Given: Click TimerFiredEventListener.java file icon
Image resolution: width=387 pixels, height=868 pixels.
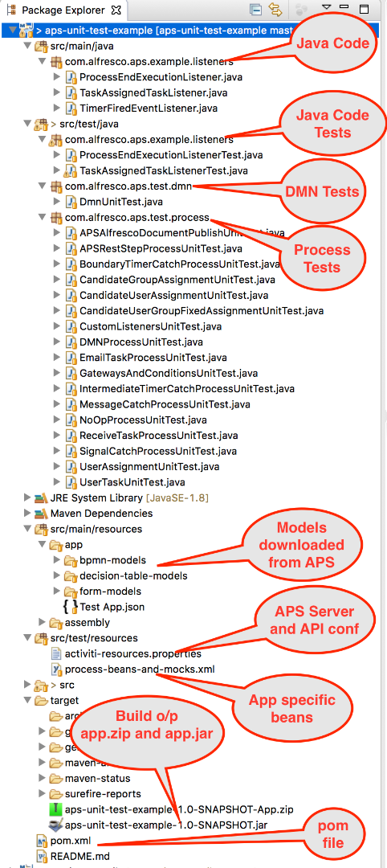Looking at the screenshot, I should [71, 108].
